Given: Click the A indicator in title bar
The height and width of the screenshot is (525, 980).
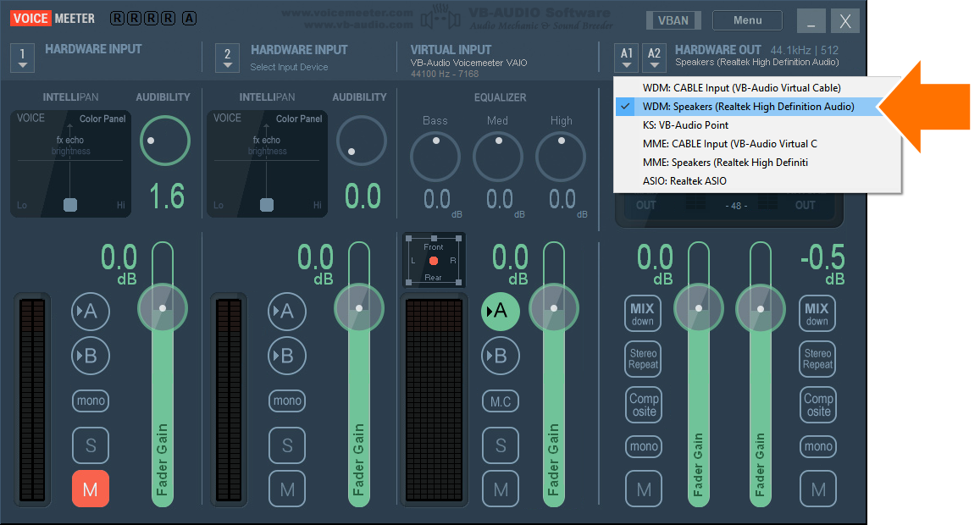Looking at the screenshot, I should tap(190, 18).
